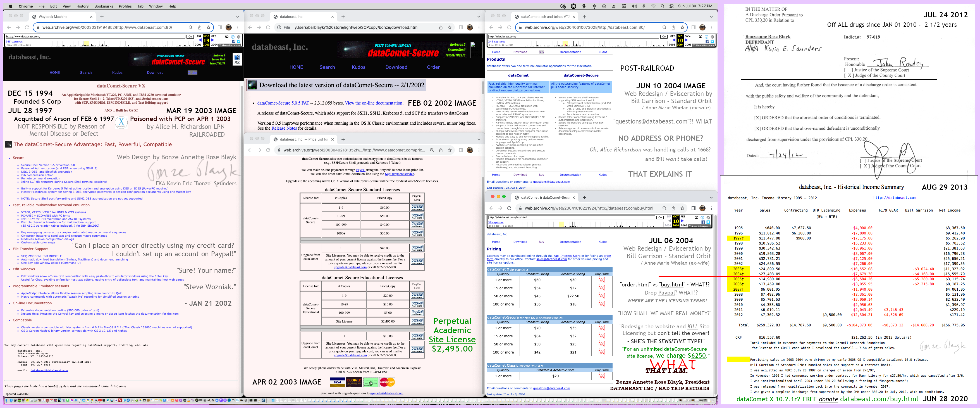Share icon in Wayback Machine window address bar

point(199,27)
